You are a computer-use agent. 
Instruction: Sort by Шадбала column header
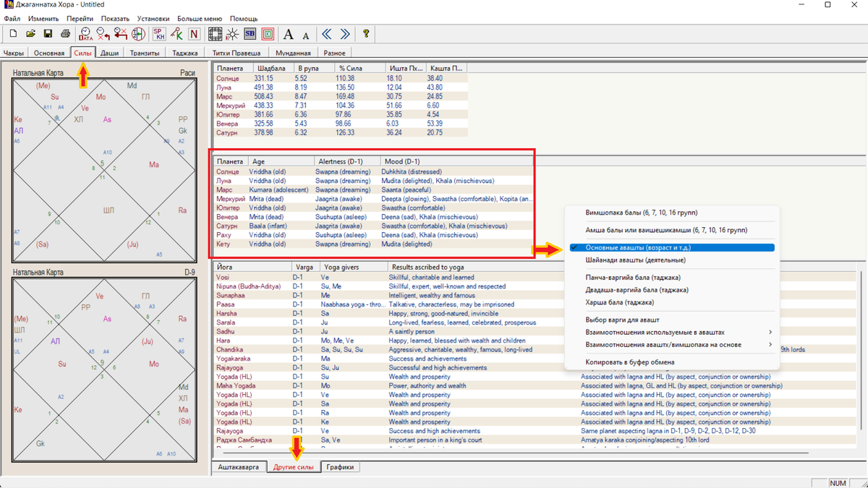[274, 68]
